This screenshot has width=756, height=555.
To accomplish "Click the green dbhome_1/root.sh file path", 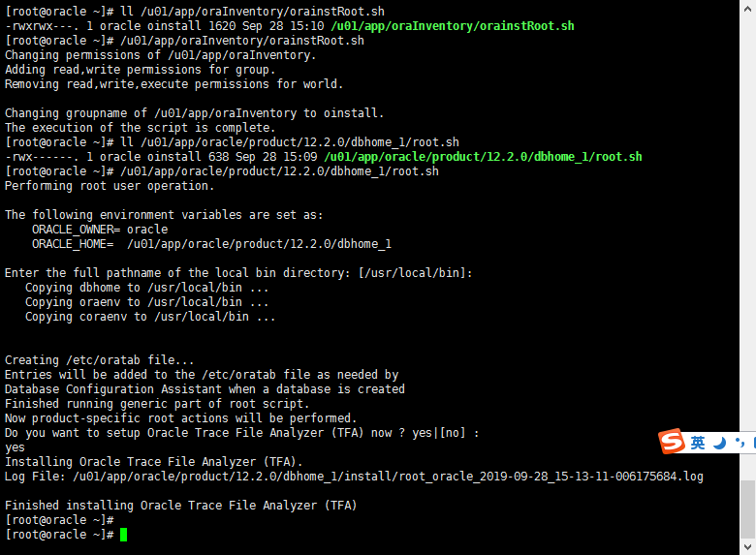I will 483,157.
